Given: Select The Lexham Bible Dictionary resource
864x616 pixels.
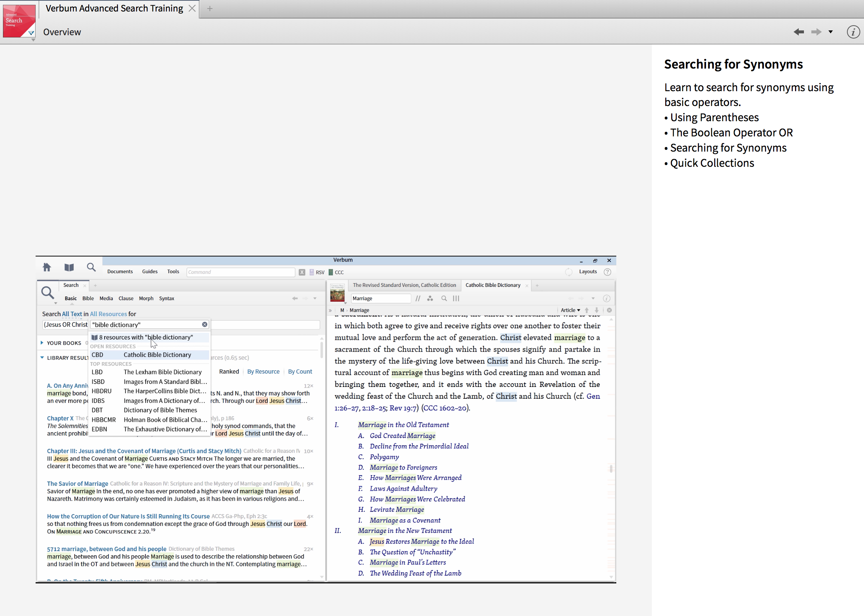Looking at the screenshot, I should tap(162, 372).
